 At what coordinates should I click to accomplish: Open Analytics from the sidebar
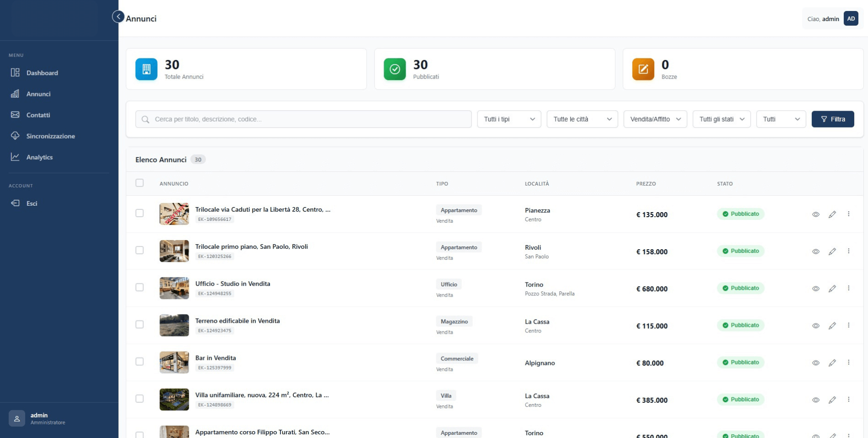click(x=39, y=157)
